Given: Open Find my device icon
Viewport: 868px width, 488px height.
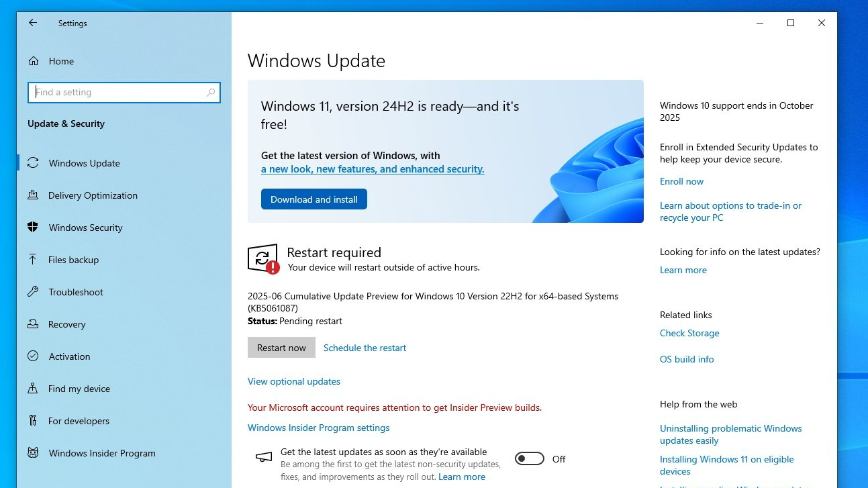Looking at the screenshot, I should (33, 389).
